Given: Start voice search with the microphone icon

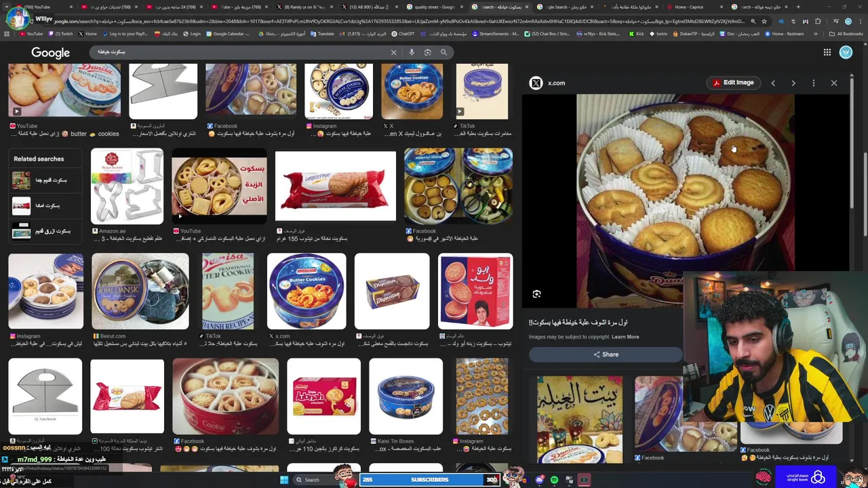Looking at the screenshot, I should point(412,52).
